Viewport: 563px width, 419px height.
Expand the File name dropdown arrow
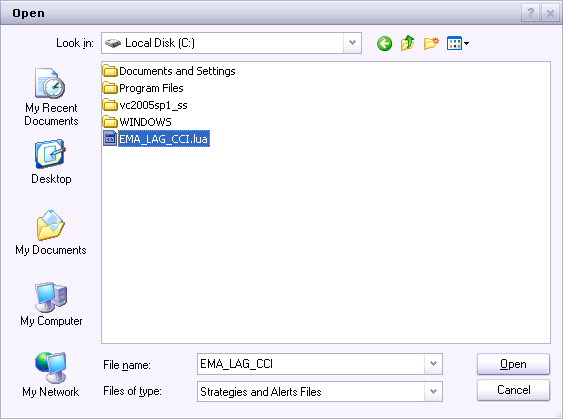click(433, 364)
